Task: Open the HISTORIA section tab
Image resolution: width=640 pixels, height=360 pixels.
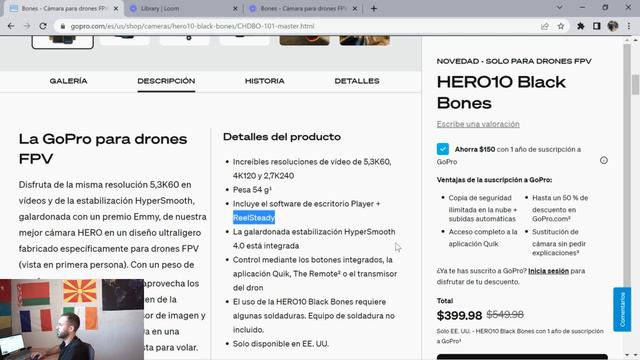Action: [264, 81]
